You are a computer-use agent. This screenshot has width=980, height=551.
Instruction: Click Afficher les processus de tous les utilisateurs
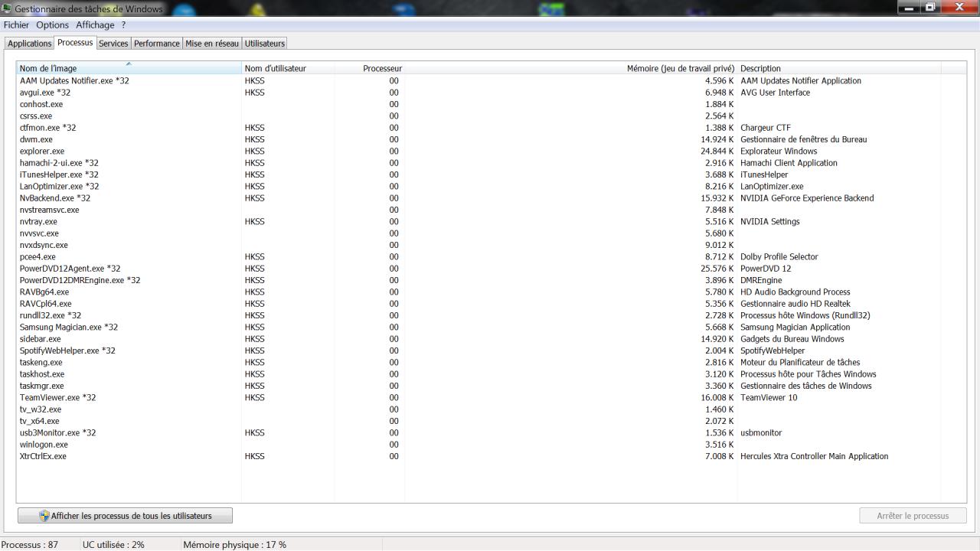[x=126, y=516]
